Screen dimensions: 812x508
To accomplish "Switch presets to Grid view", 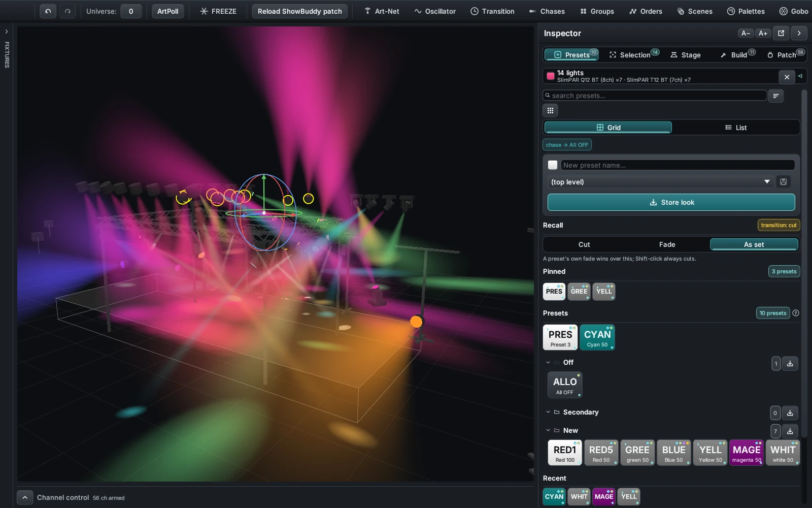I will pos(608,128).
